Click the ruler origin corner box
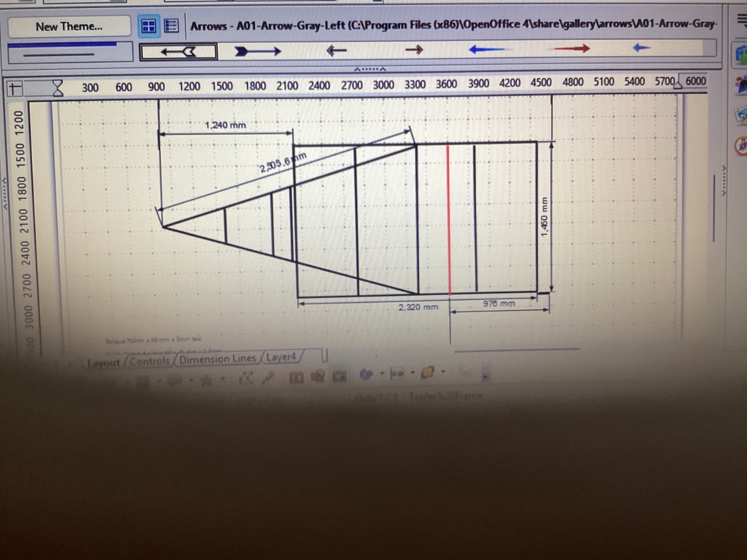747x560 pixels. coord(15,88)
